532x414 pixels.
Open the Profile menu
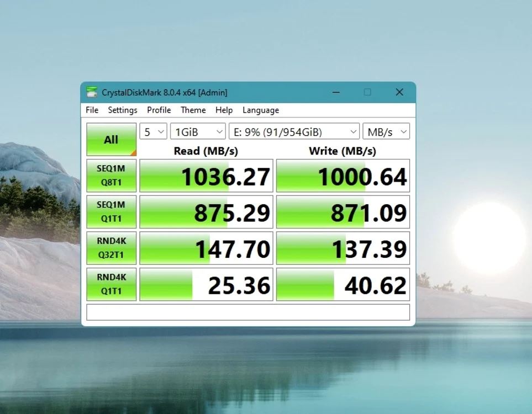pos(159,110)
